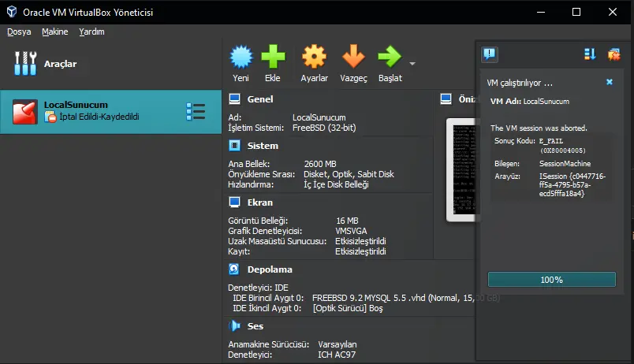Open the Dosya menu

pyautogui.click(x=19, y=32)
